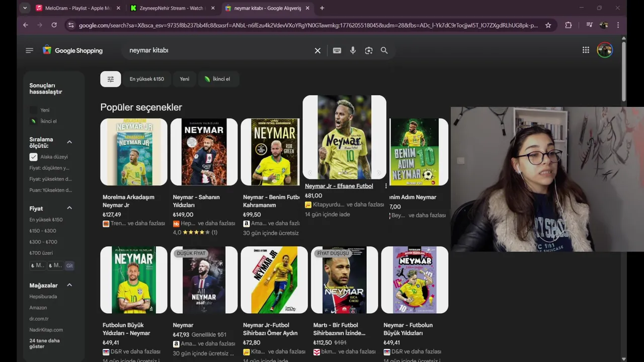Go back to the previous page
This screenshot has width=644, height=362.
26,25
